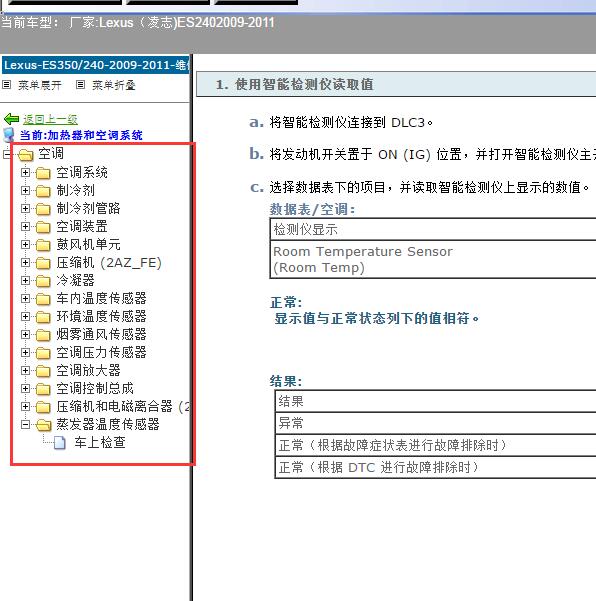Expand the 车内温度传感器 tree node
The image size is (596, 601).
(x=25, y=299)
